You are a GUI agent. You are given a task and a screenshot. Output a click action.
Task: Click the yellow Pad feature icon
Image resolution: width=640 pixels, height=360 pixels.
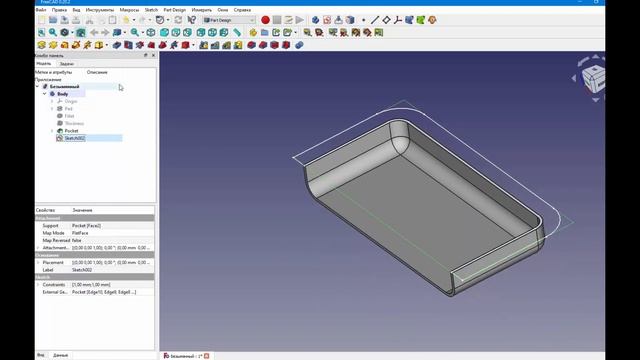tap(41, 45)
